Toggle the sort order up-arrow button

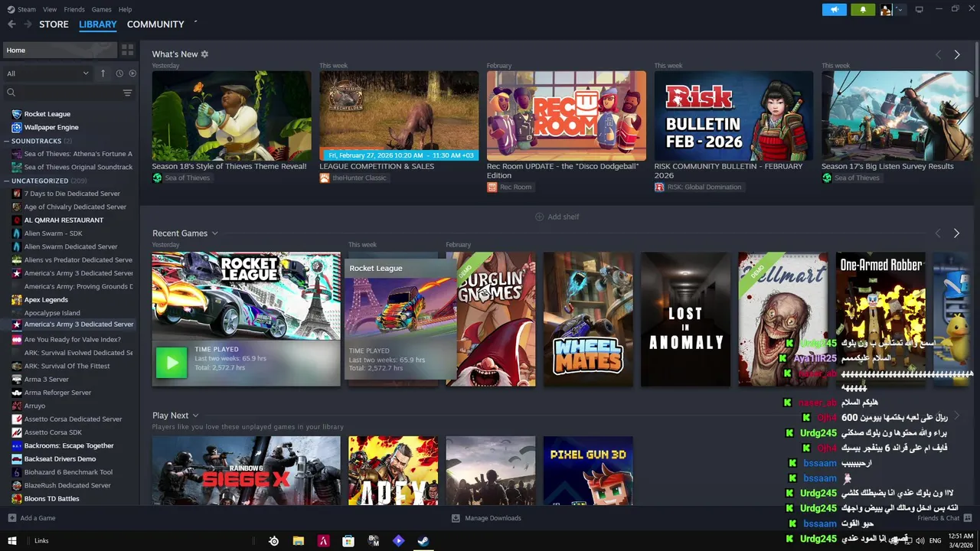pos(103,73)
